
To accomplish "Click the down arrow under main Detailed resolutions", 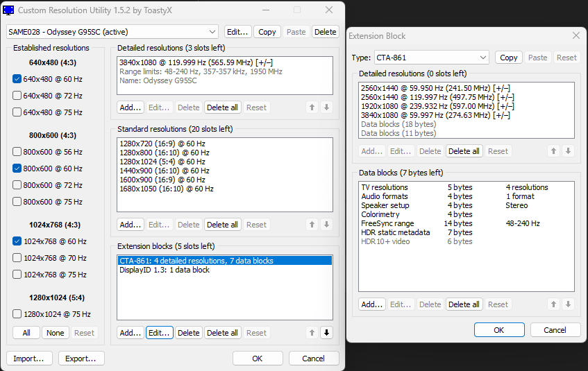I will pyautogui.click(x=326, y=107).
